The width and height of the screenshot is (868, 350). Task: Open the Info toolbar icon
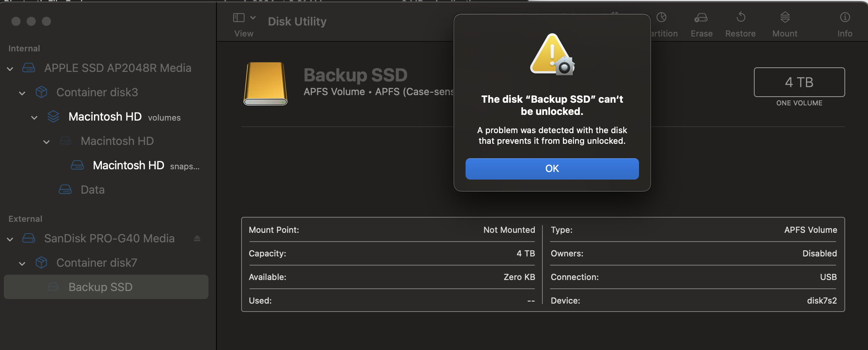click(845, 18)
